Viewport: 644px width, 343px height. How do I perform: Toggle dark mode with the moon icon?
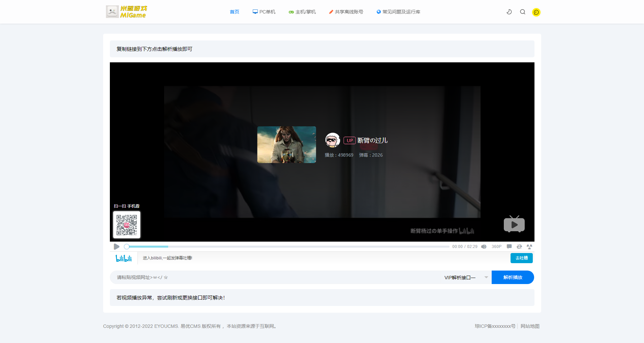509,12
